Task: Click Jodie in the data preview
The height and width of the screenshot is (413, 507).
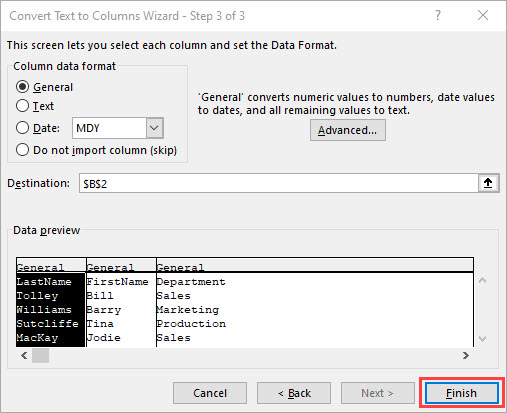Action: pos(104,338)
